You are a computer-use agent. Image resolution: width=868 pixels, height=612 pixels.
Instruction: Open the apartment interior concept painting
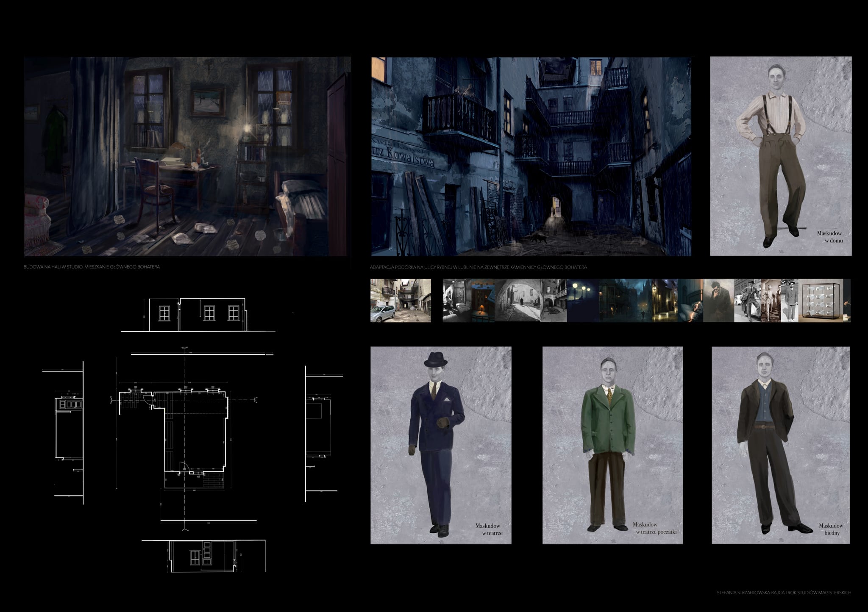pos(187,156)
